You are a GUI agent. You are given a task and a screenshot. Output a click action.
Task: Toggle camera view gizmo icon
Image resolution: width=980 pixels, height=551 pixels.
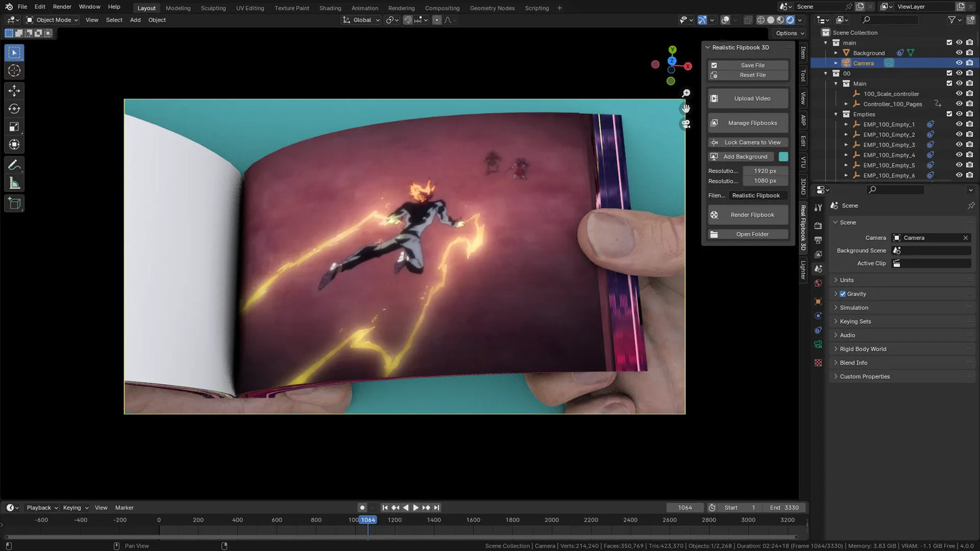[686, 124]
